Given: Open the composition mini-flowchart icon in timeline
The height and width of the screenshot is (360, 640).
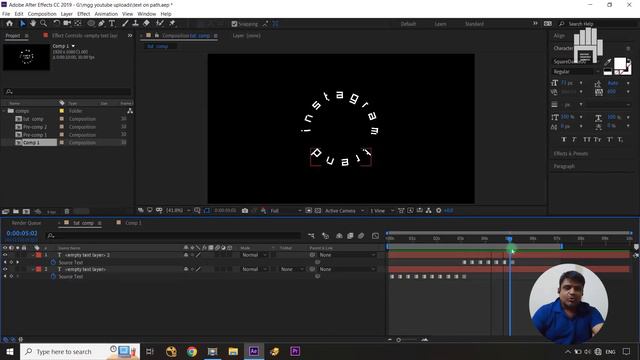Looking at the screenshot, I should click(x=311, y=236).
